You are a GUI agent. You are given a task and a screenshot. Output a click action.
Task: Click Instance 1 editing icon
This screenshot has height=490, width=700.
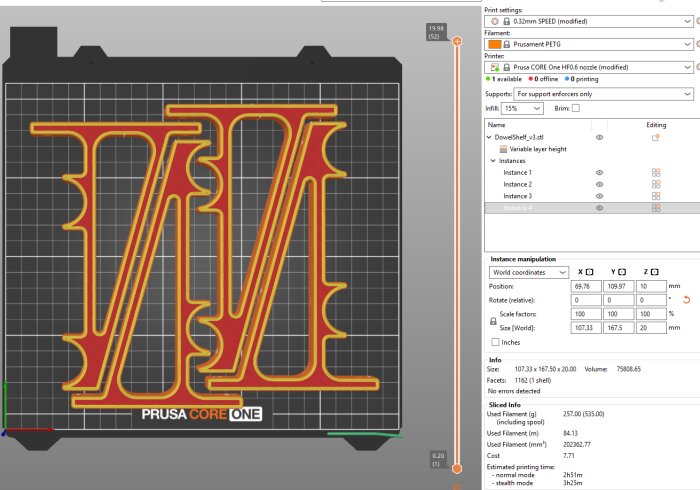656,173
